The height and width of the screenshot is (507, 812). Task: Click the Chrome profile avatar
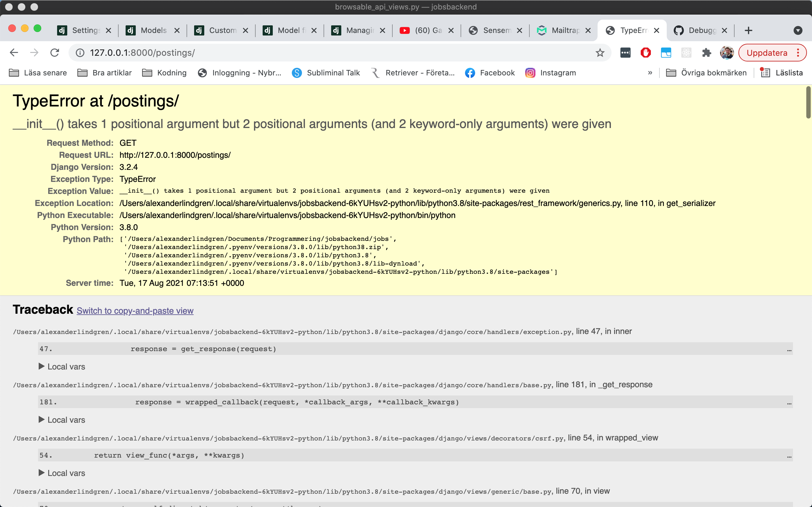[727, 52]
